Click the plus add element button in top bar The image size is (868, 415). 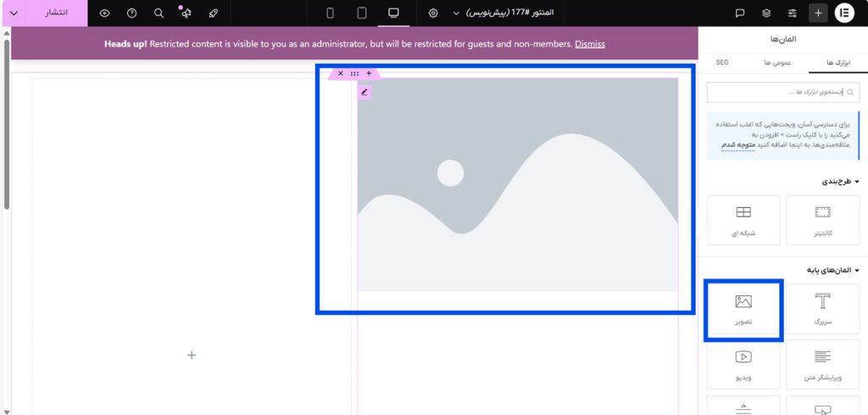click(818, 13)
